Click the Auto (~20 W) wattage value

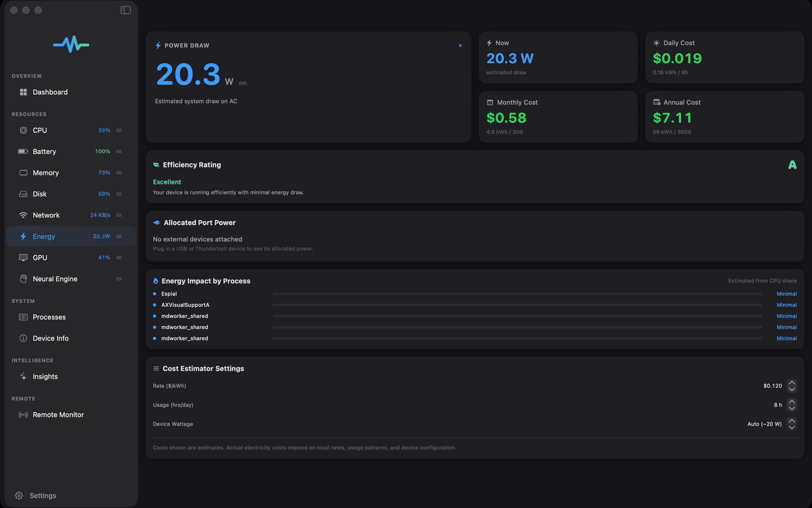(x=764, y=424)
